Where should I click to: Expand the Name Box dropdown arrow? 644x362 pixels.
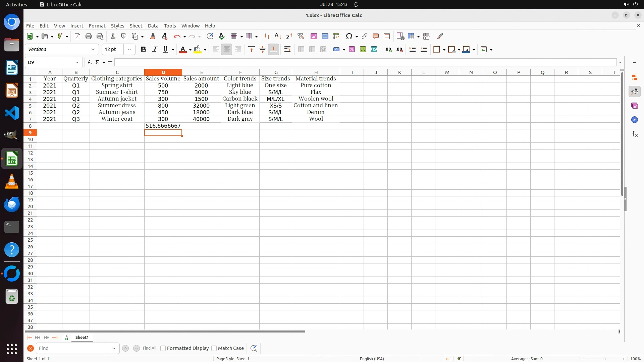tap(77, 62)
